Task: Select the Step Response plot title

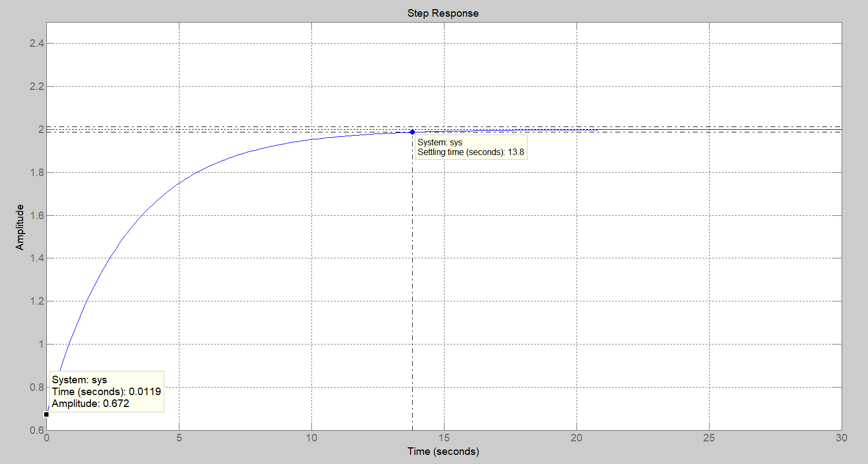Action: point(443,13)
